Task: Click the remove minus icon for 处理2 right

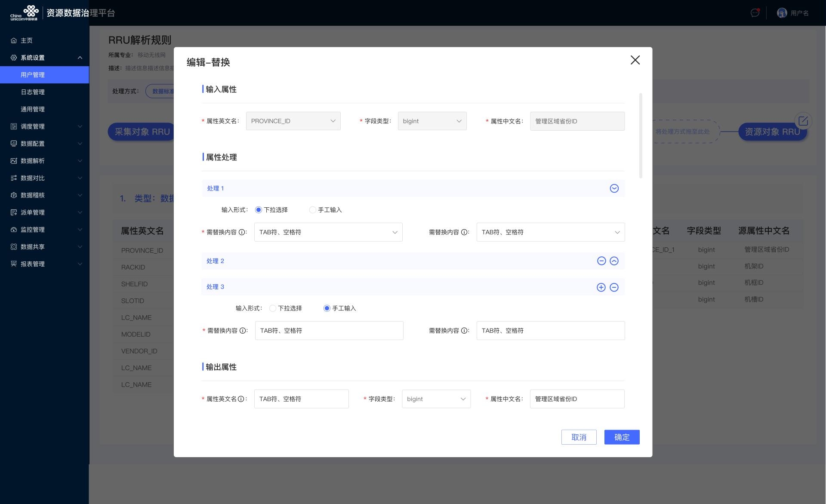Action: 601,261
